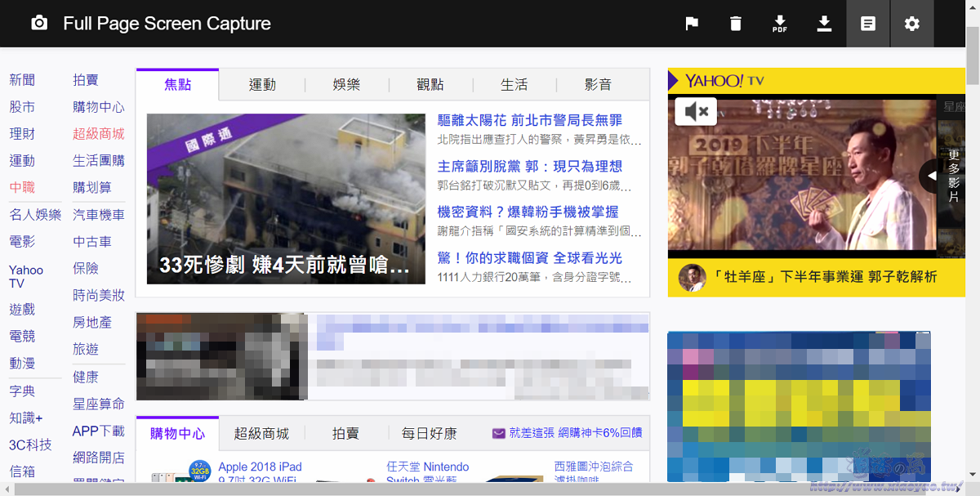Switch to 娛樂 news tab

tap(346, 85)
